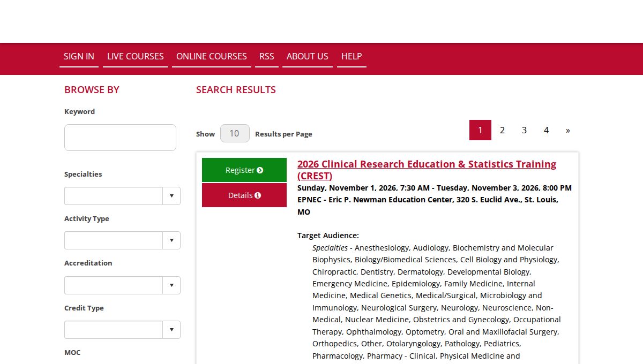Open the red Details button
Screen dimensions: 643x364
click(x=244, y=195)
